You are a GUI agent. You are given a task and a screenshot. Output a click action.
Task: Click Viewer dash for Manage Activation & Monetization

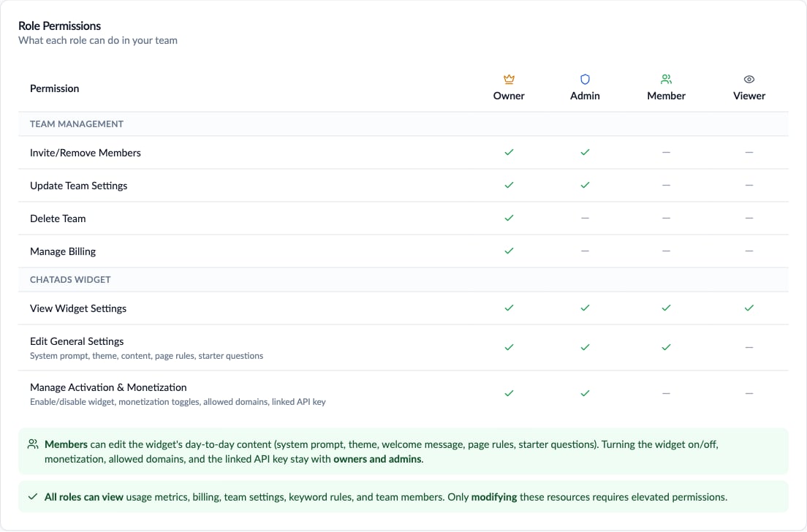[x=749, y=394]
